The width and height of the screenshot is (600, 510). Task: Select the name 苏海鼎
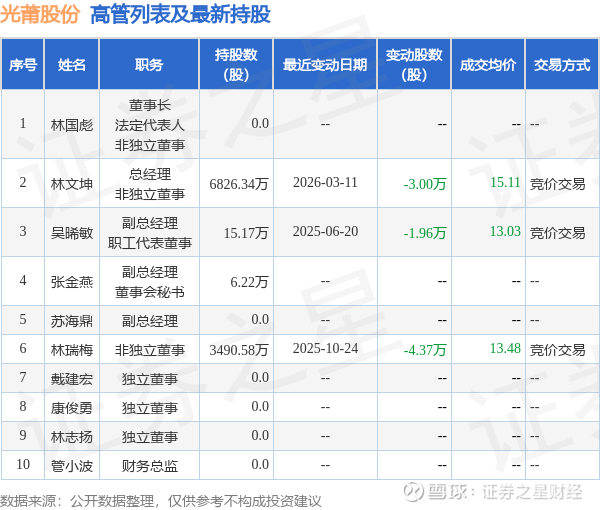coord(72,321)
